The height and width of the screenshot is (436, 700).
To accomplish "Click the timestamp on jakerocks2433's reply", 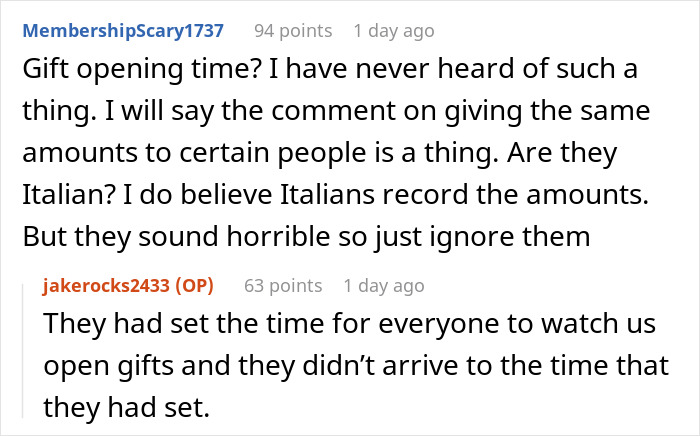I will pyautogui.click(x=383, y=286).
